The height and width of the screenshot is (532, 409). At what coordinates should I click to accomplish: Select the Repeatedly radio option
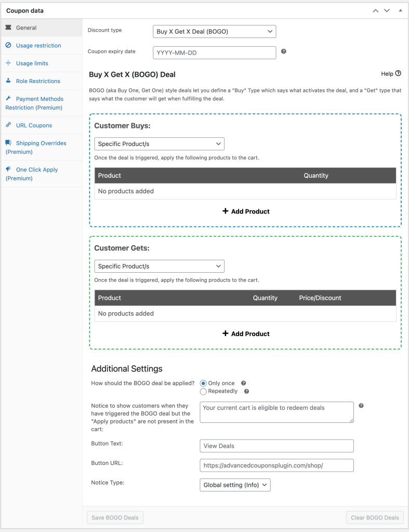(x=203, y=391)
